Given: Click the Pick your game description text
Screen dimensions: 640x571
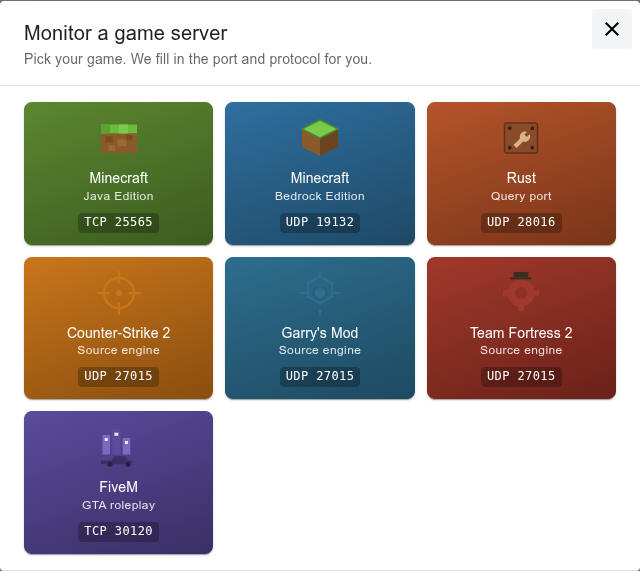Looking at the screenshot, I should (198, 59).
